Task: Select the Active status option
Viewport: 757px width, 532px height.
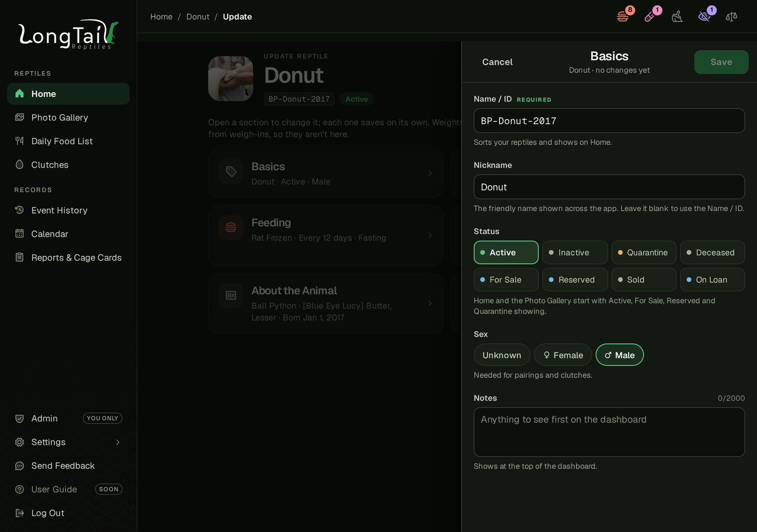Action: (x=506, y=253)
